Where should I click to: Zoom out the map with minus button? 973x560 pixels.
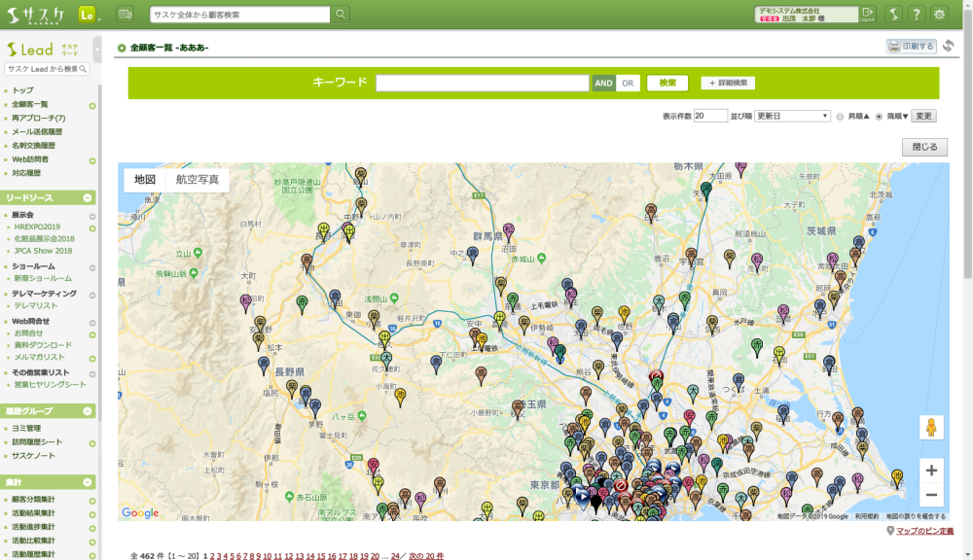(x=931, y=496)
